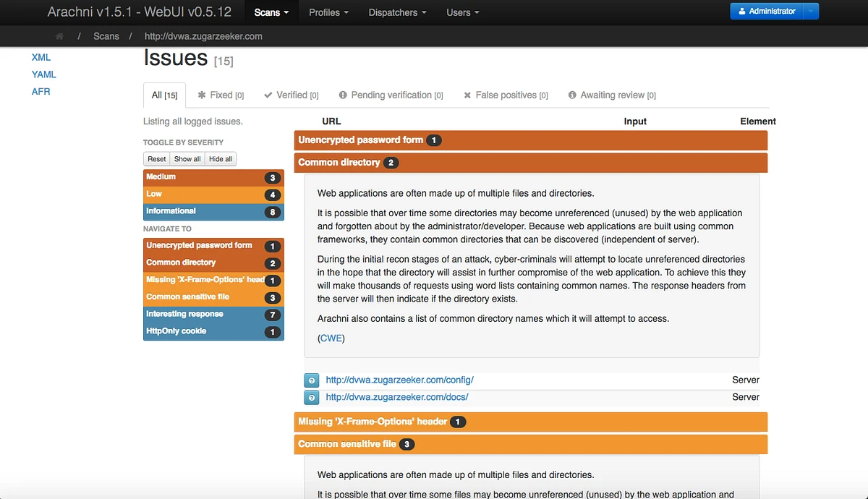Click the checkmark icon on the Verified tab
Viewport: 868px width, 499px height.
268,95
